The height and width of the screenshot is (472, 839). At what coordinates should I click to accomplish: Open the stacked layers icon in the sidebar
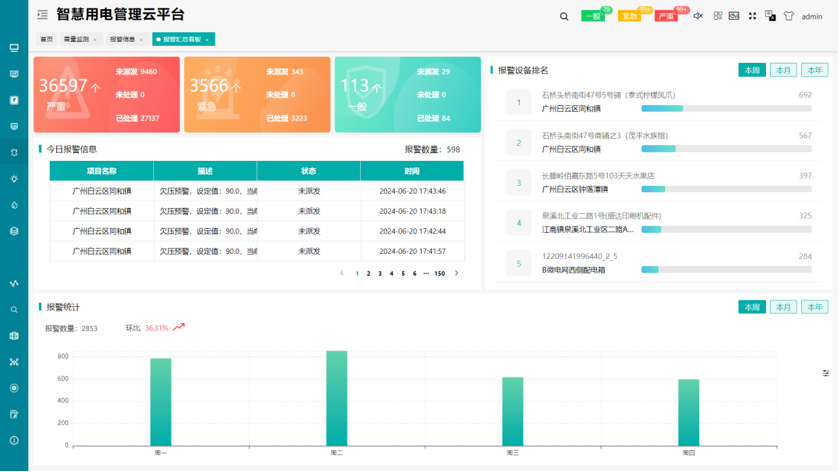(14, 231)
